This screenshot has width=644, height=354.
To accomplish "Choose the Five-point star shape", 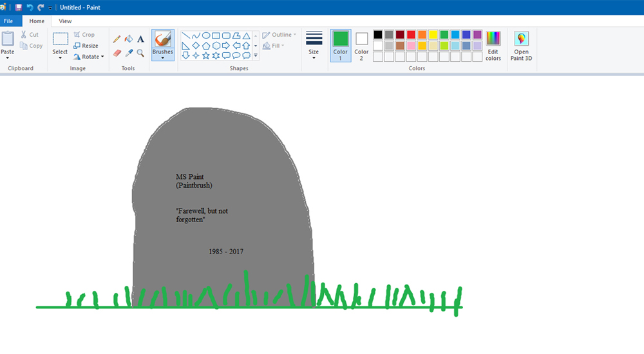I will coord(206,55).
